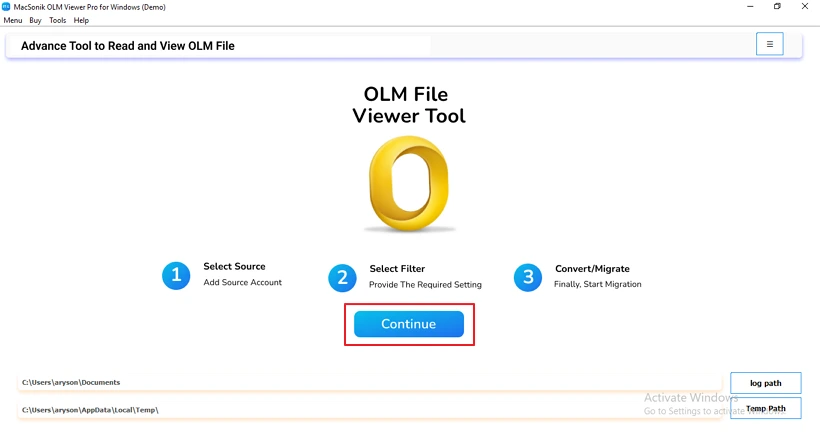Open the Tools menu
Viewport: 820px width, 437px height.
point(58,20)
